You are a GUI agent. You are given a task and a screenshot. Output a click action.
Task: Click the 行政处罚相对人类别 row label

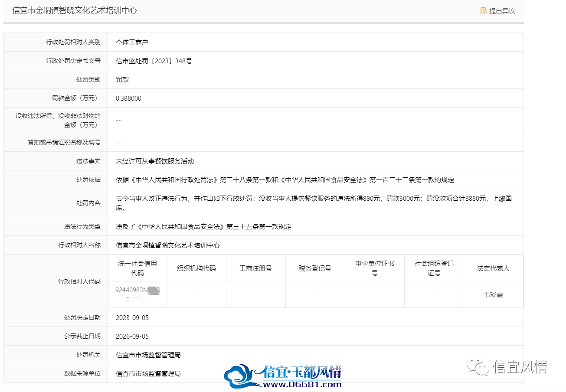point(73,42)
